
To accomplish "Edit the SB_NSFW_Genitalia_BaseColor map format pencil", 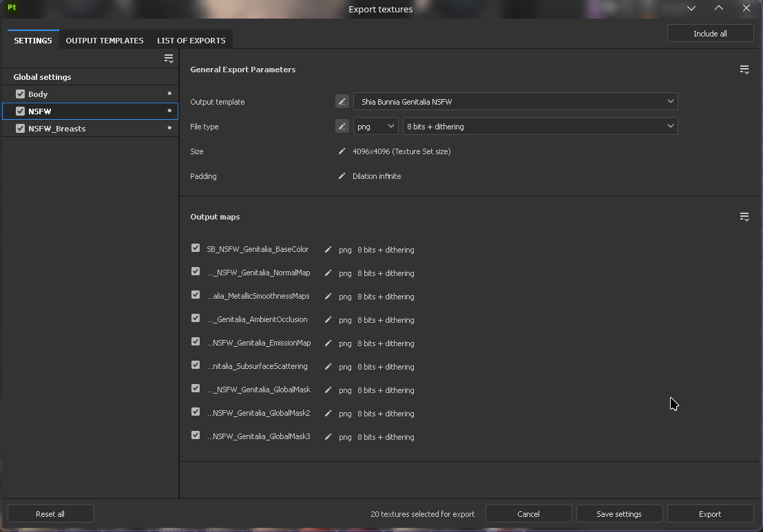I will [x=328, y=250].
